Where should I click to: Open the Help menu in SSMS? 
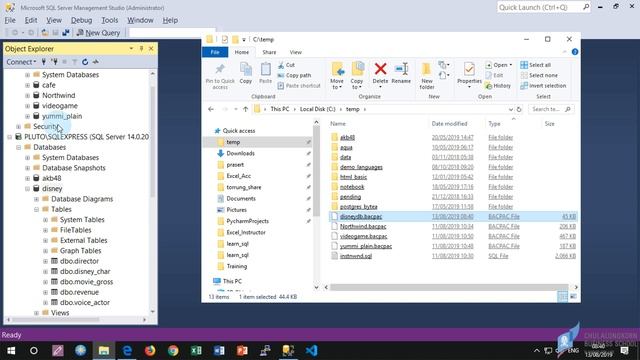(x=170, y=20)
